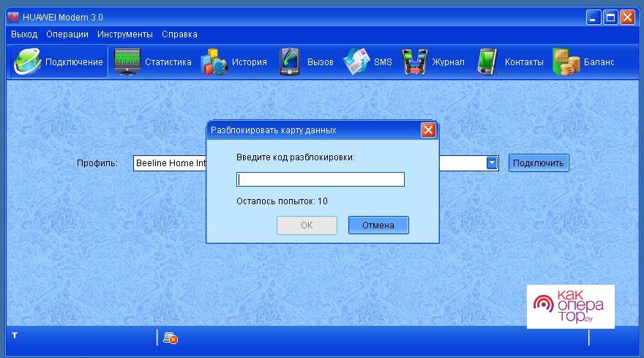The width and height of the screenshot is (644, 358).
Task: Click the Подключение toolbar label
Action: (x=74, y=62)
